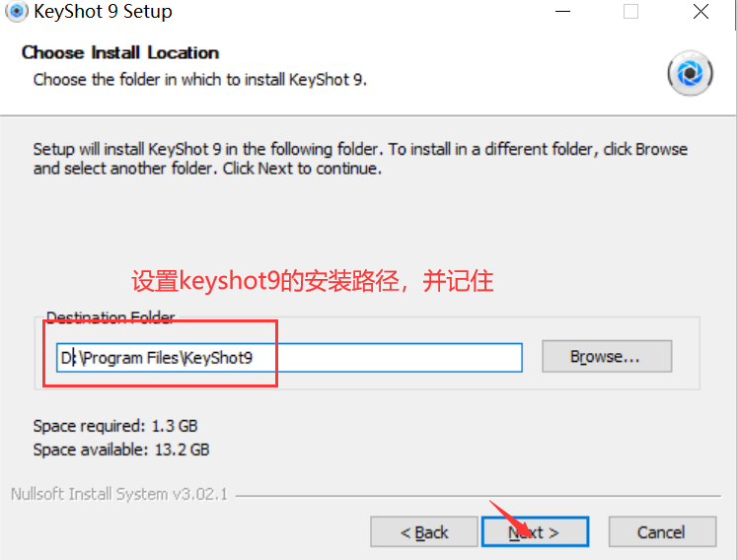Image resolution: width=738 pixels, height=560 pixels.
Task: Click the Nullsoft Install System version label
Action: click(119, 494)
